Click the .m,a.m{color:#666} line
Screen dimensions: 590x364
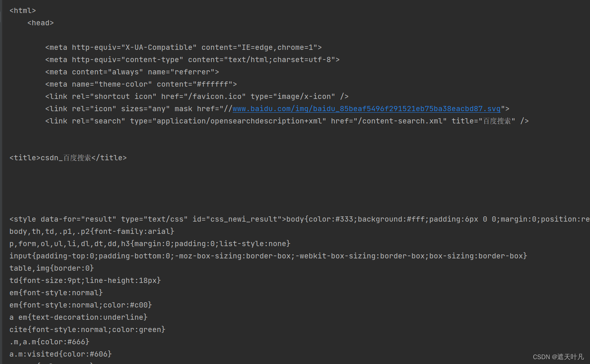tap(50, 342)
